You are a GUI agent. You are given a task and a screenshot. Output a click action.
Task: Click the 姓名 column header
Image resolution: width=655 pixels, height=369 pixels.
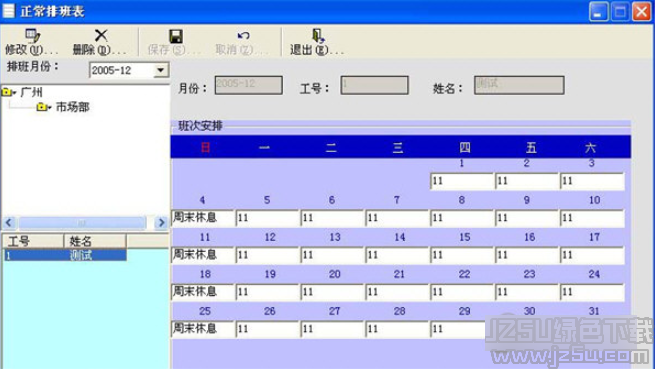pyautogui.click(x=95, y=241)
